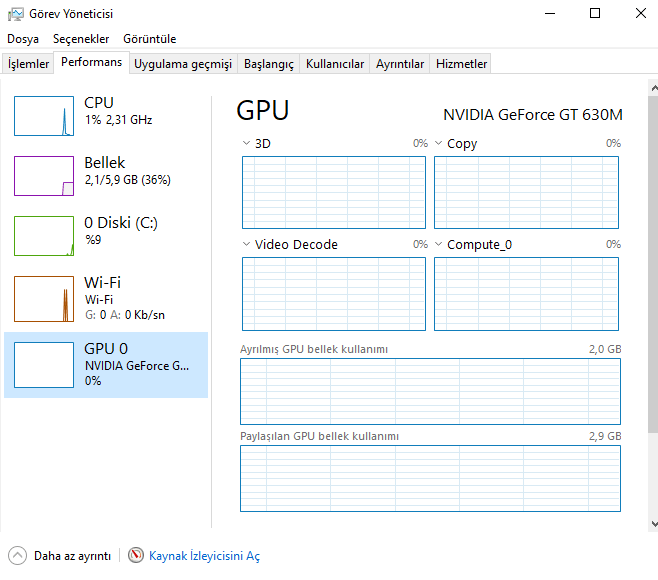The image size is (658, 580).
Task: Open the 3D graph engine dropdown
Action: 247,144
